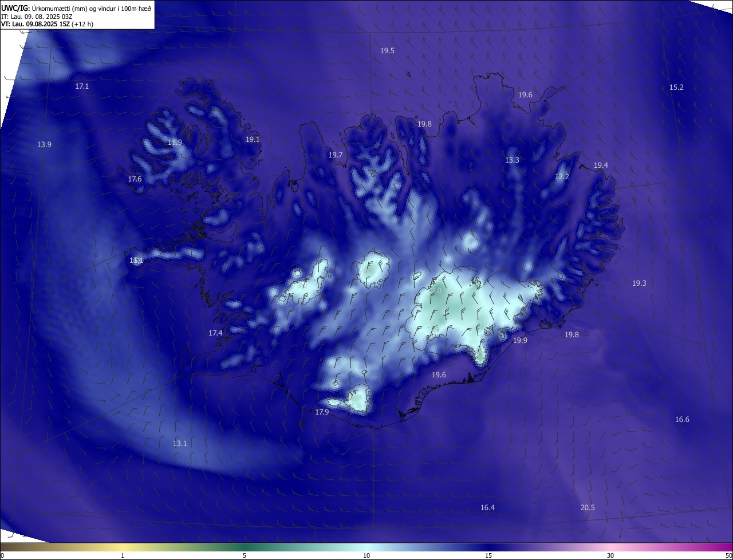Click the 19.5 value label on the map
The image size is (733, 560).
pyautogui.click(x=388, y=51)
